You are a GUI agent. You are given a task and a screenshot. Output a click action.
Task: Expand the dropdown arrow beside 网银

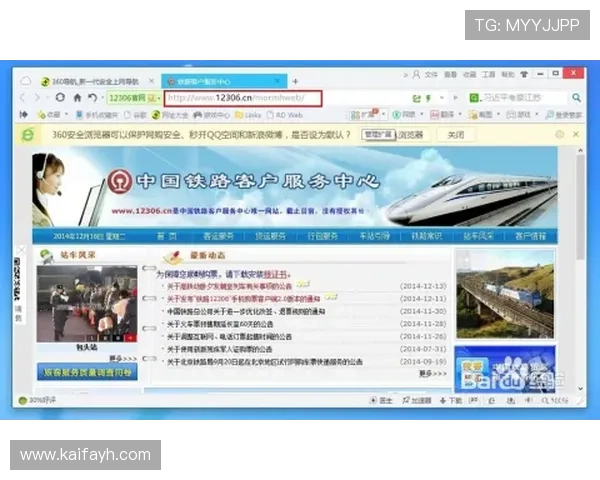[x=422, y=114]
